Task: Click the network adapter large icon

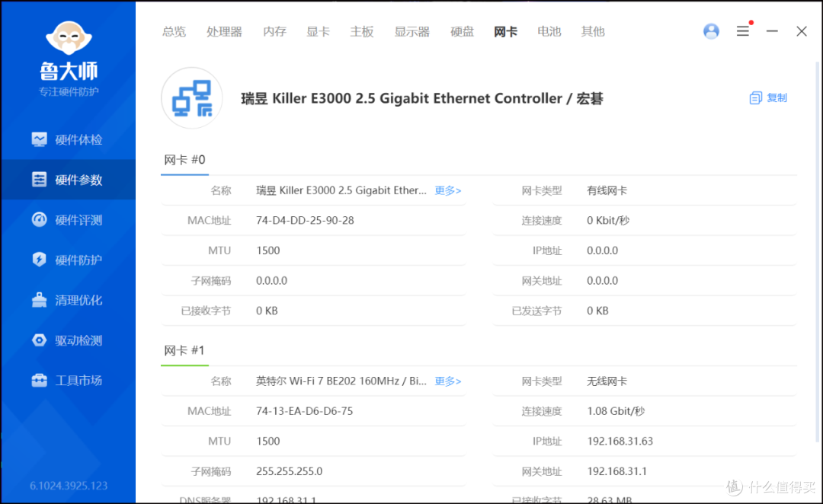Action: pos(192,98)
